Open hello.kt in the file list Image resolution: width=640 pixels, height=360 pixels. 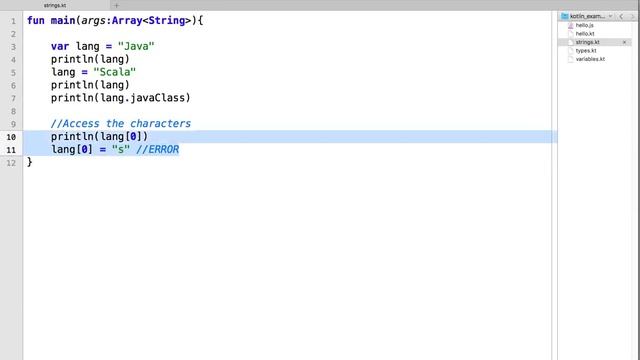[585, 34]
